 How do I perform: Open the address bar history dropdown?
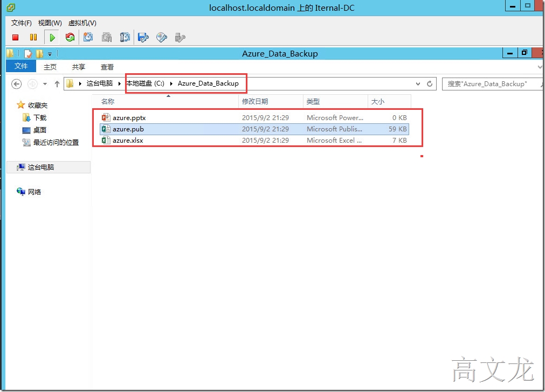click(x=418, y=84)
